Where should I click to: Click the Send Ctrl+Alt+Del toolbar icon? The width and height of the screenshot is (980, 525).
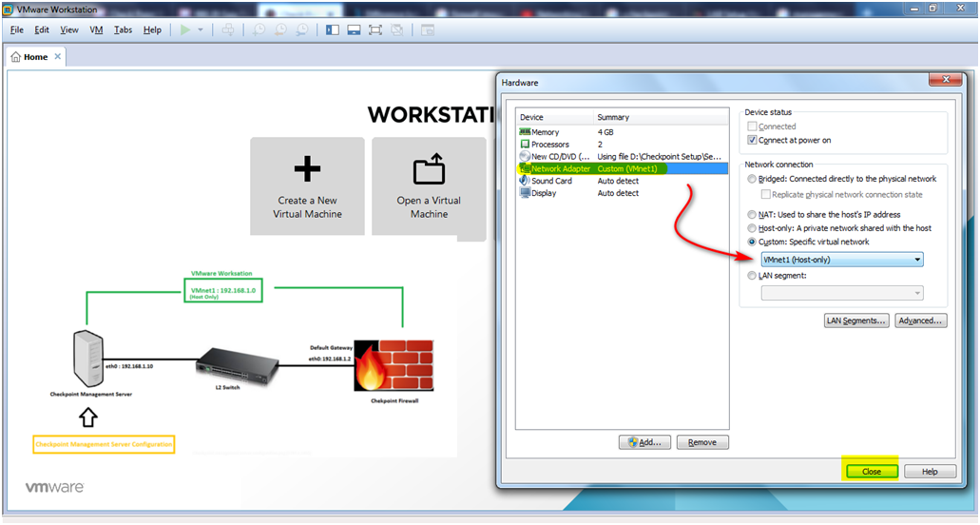coord(228,30)
